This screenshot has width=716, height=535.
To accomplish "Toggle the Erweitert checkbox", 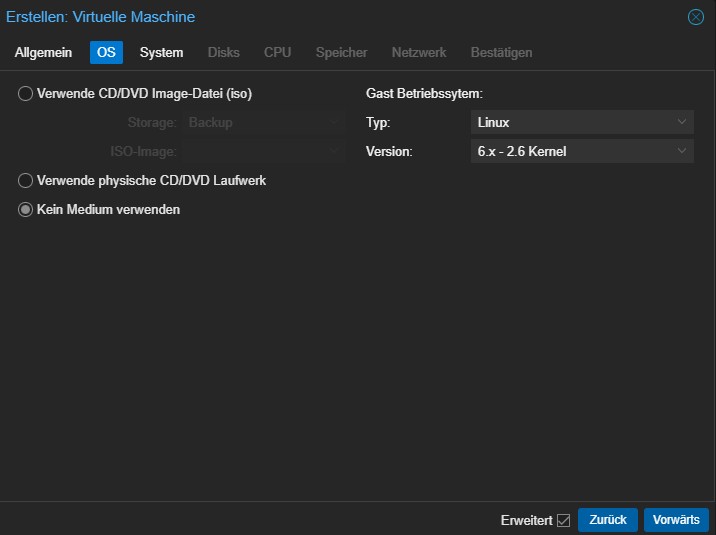I will pos(563,520).
